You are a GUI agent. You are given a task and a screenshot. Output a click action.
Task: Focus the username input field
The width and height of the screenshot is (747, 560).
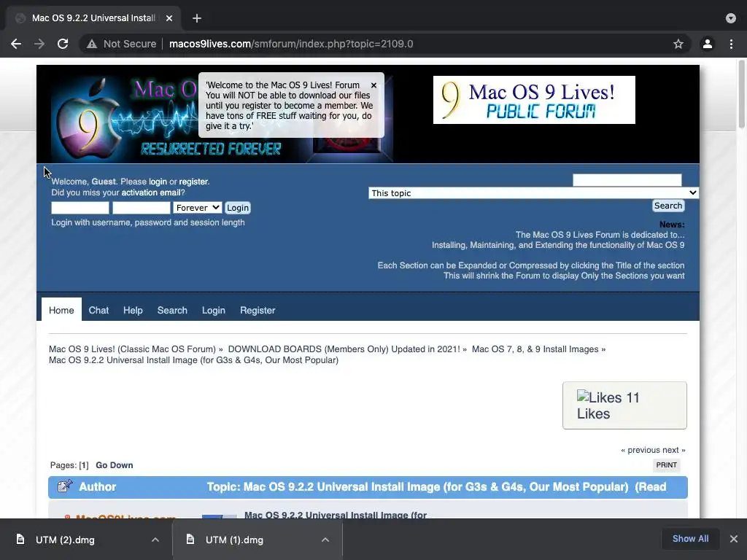tap(80, 208)
